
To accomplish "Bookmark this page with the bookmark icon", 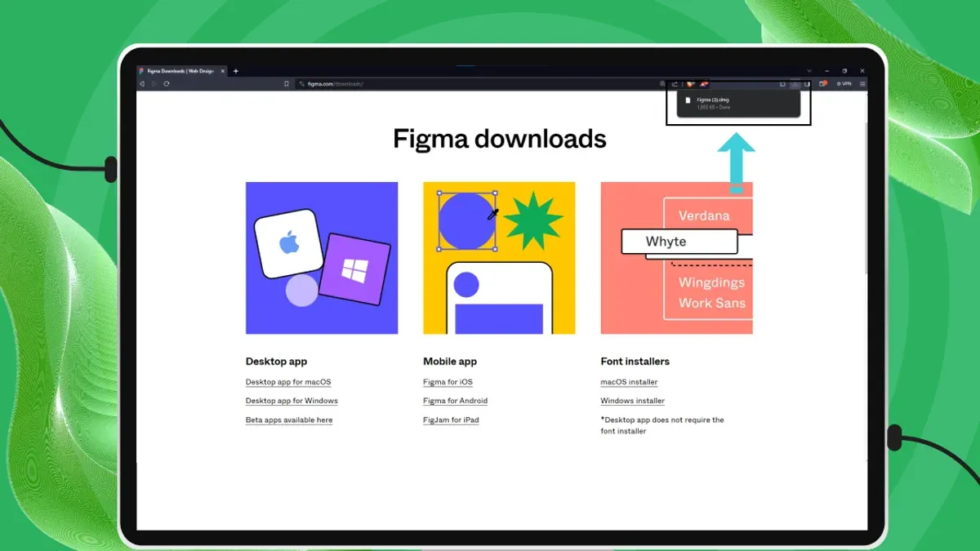I will [287, 83].
